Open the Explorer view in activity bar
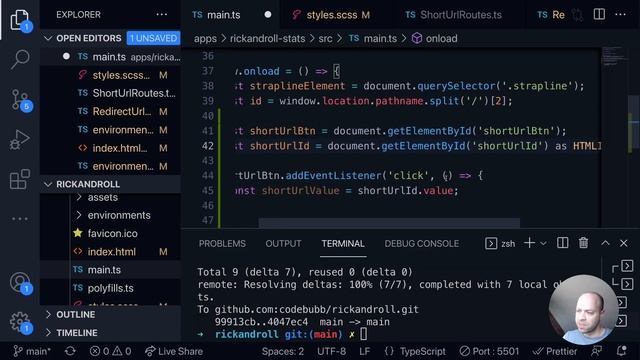Screen dimensions: 640x360 pyautogui.click(x=20, y=20)
